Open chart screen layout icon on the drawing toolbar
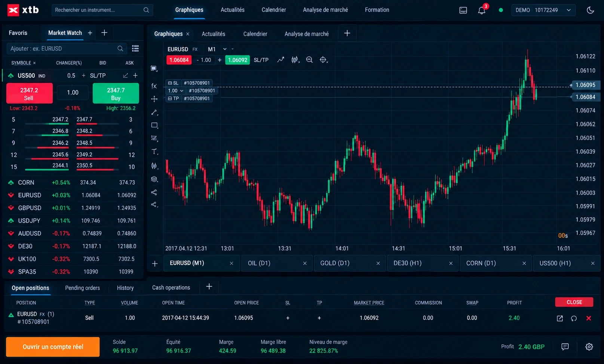604x364 pixels. tap(154, 68)
